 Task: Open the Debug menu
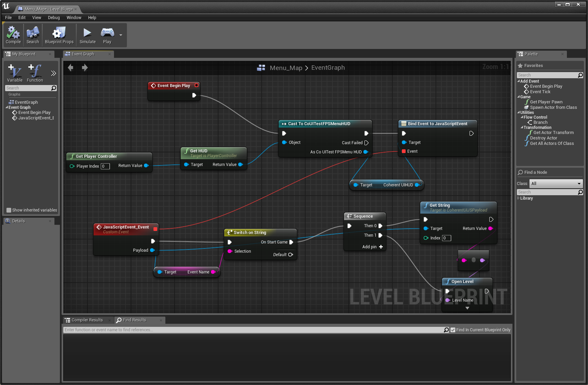coord(54,18)
